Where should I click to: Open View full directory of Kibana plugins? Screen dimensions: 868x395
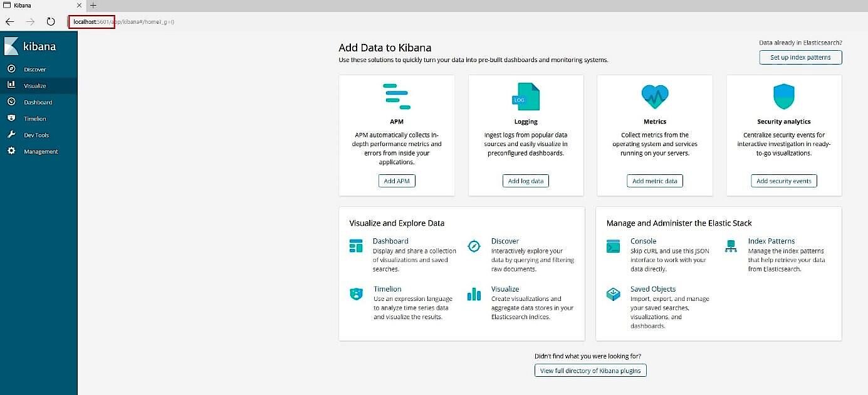point(590,370)
